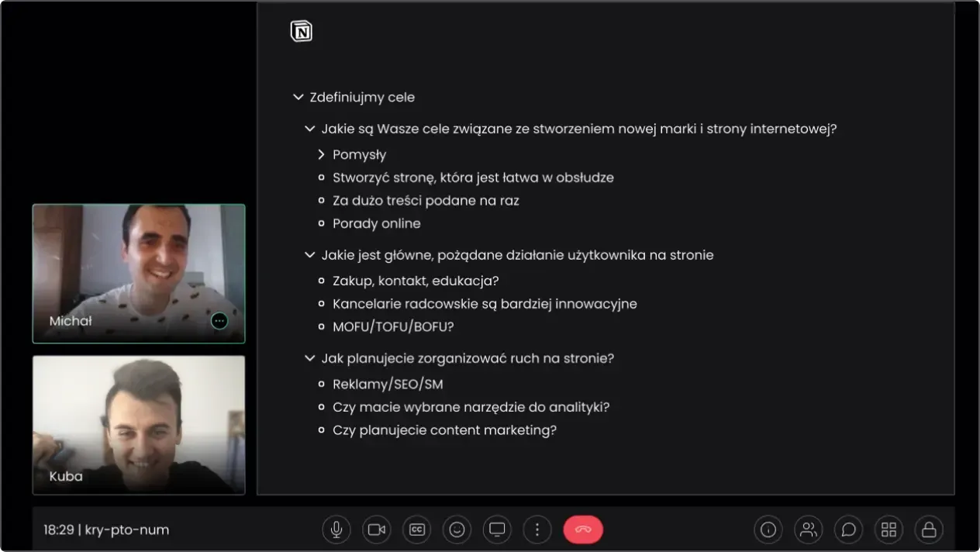Leave the call with red hang-up button

point(583,530)
